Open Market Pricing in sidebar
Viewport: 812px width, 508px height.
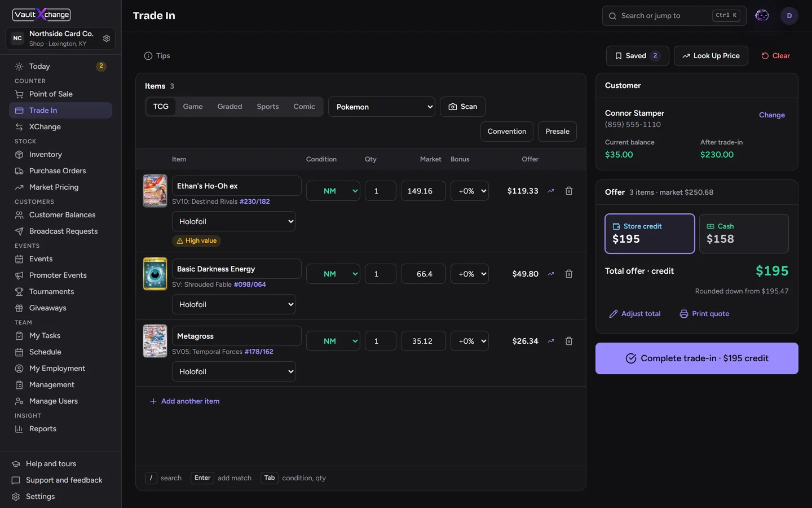(61, 187)
